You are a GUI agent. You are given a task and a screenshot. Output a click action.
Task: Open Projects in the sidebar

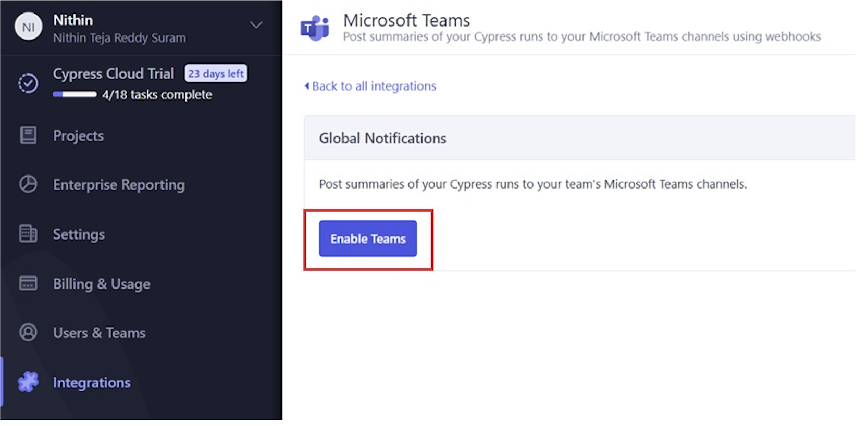(x=78, y=135)
